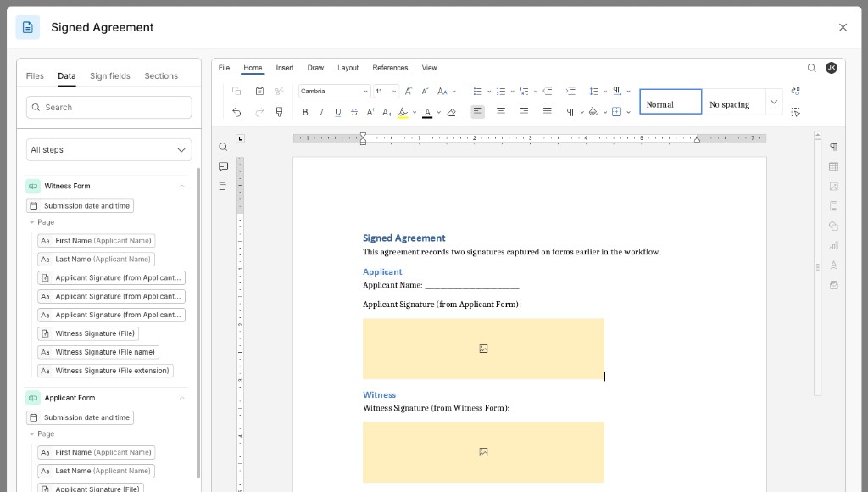The height and width of the screenshot is (492, 868).
Task: Switch to the Sections tab
Action: [x=161, y=75]
